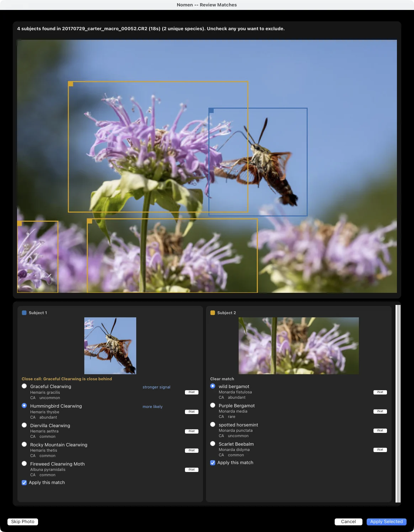
Task: Click the 'Monarda fistulosa' scientific name
Action: (x=235, y=392)
